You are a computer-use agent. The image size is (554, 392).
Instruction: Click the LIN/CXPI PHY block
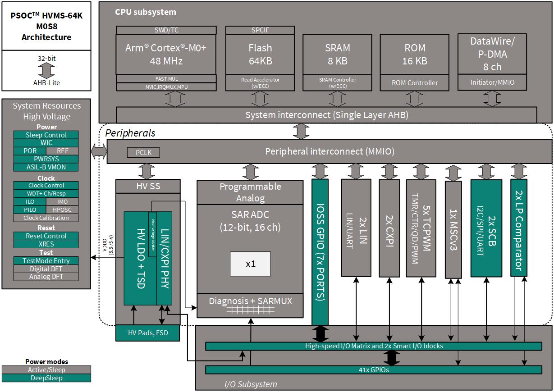(x=164, y=258)
